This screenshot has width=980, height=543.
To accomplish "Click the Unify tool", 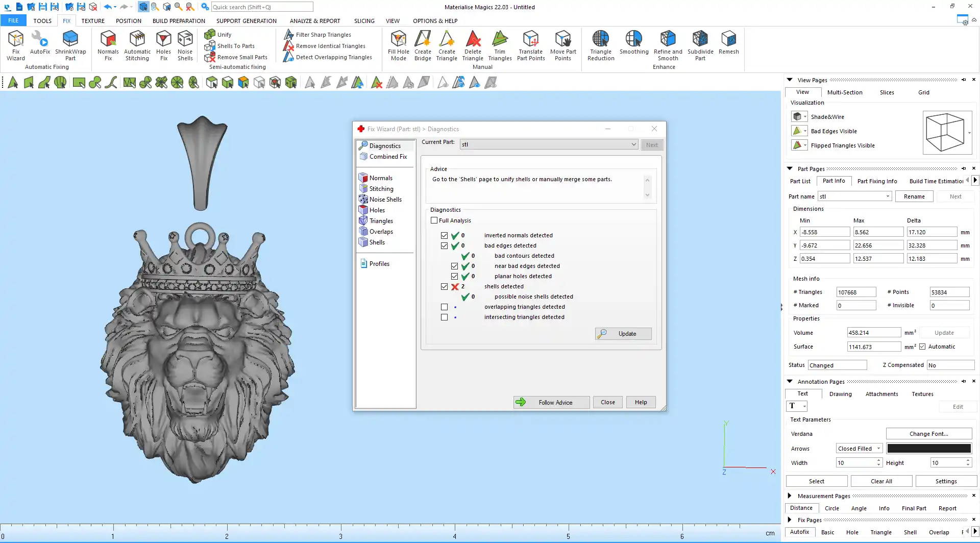I will pos(218,35).
